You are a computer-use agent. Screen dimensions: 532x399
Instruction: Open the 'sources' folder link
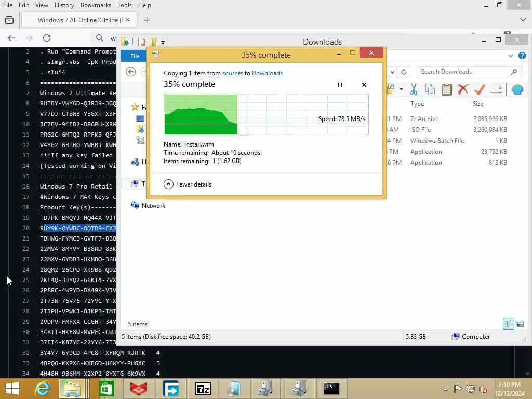pos(233,73)
